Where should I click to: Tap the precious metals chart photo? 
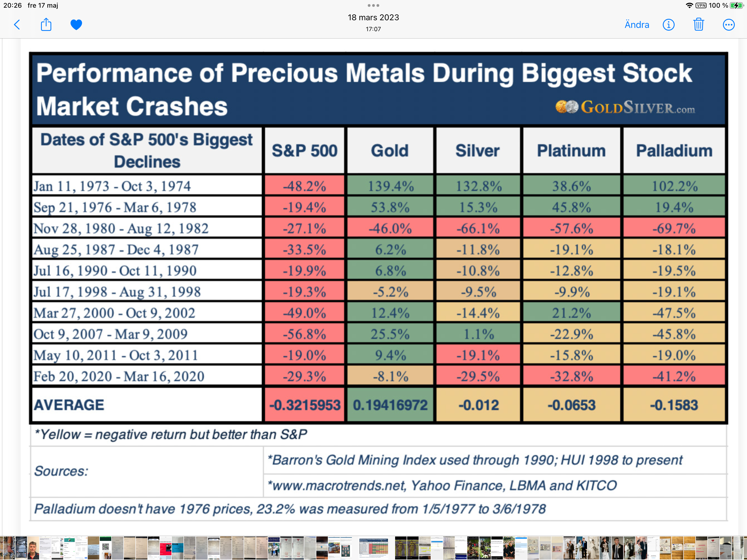click(x=378, y=286)
